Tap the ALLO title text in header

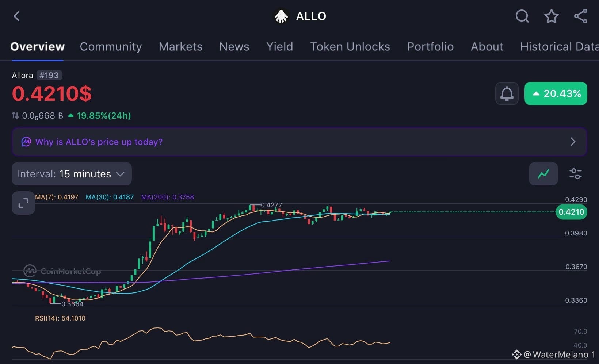pyautogui.click(x=311, y=16)
